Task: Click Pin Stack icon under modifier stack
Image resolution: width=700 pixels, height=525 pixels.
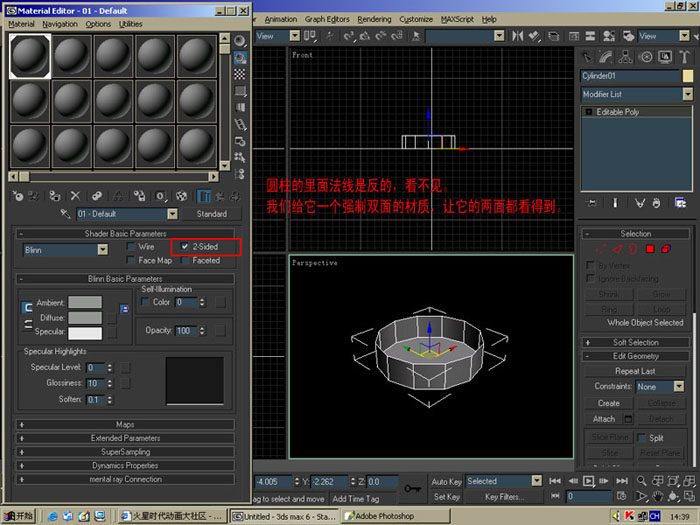Action: pyautogui.click(x=592, y=203)
